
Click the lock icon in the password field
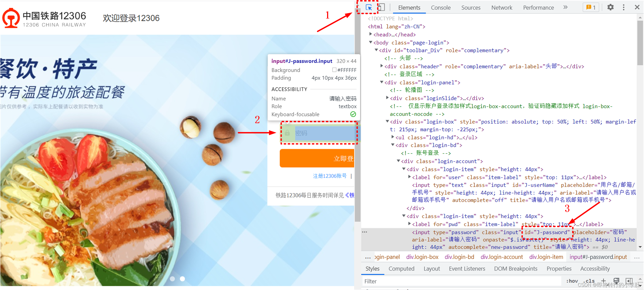[x=287, y=133]
